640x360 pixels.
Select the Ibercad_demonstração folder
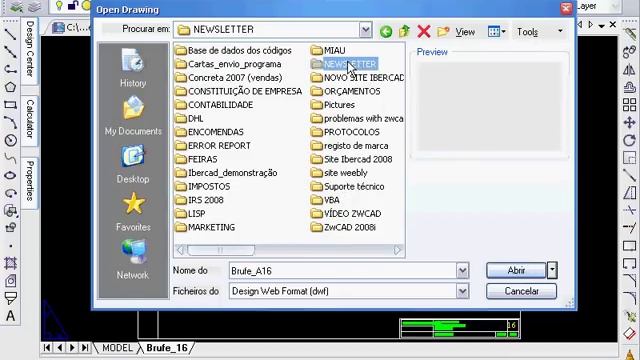click(x=227, y=173)
